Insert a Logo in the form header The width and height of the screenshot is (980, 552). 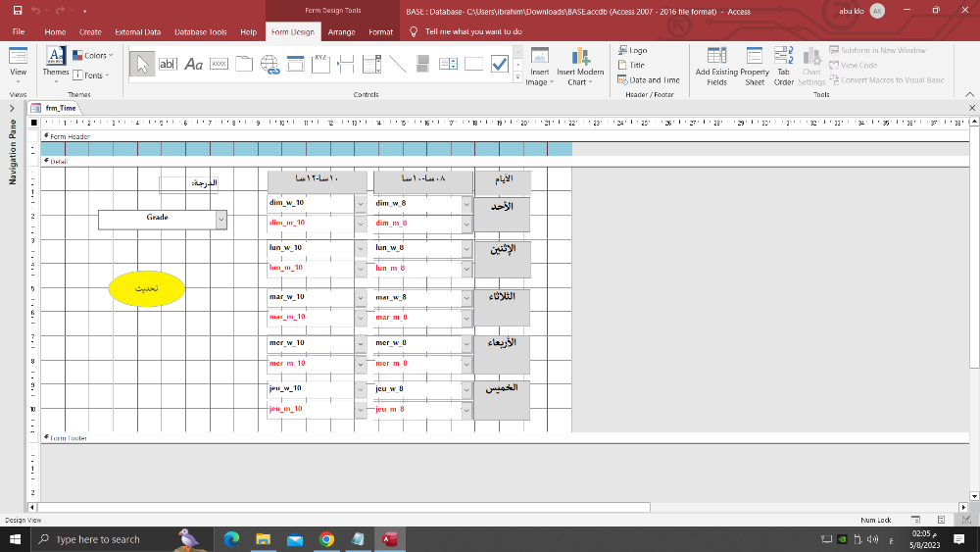click(x=632, y=50)
